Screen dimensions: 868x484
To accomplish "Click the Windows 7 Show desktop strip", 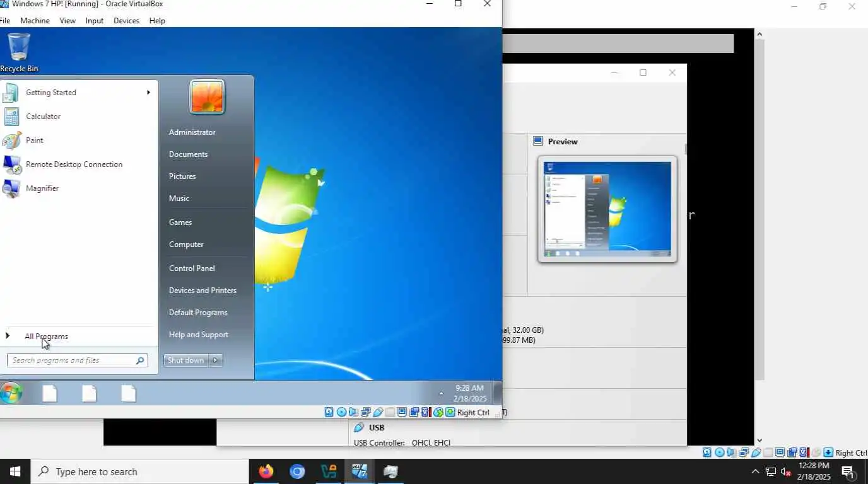I will click(x=497, y=393).
